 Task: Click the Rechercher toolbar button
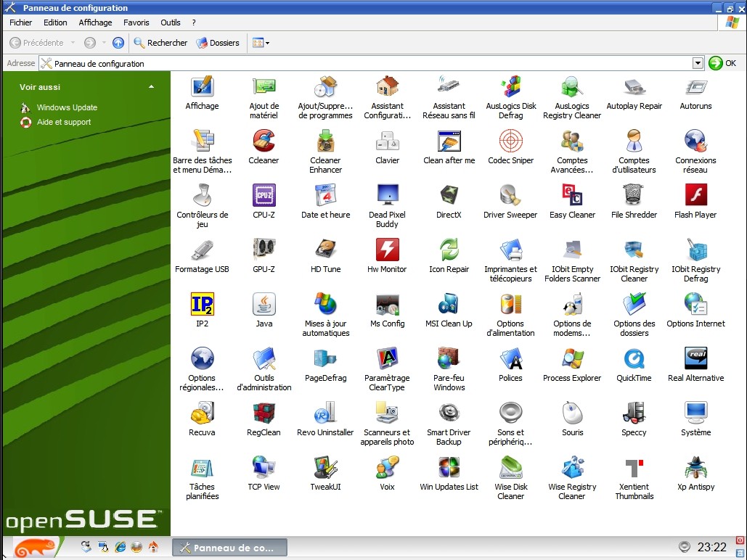[x=160, y=43]
